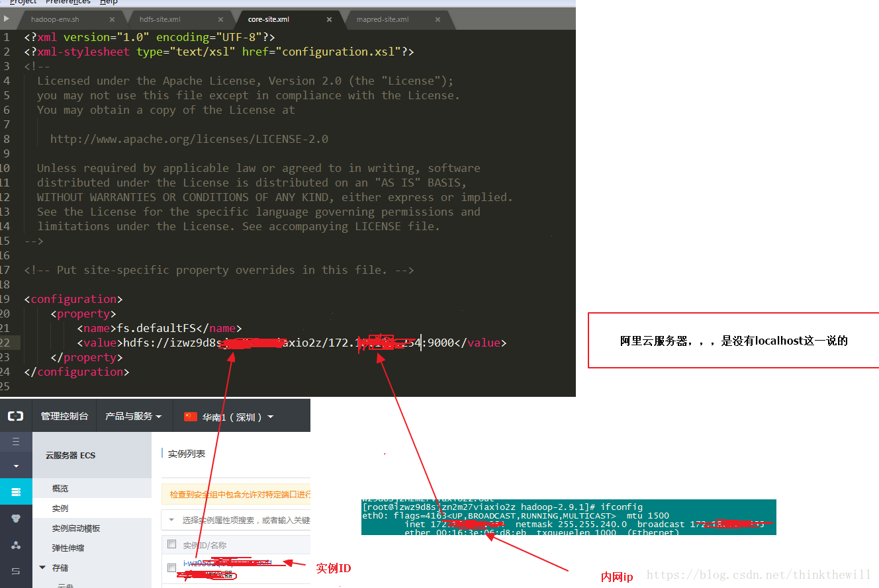Open 实例启动模板 in the ECS menu

click(x=76, y=528)
